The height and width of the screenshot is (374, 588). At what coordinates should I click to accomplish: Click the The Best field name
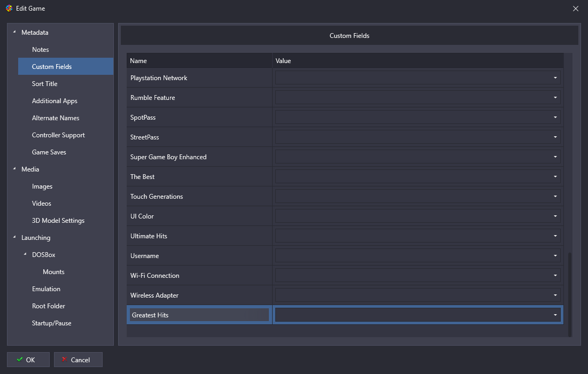tap(142, 176)
